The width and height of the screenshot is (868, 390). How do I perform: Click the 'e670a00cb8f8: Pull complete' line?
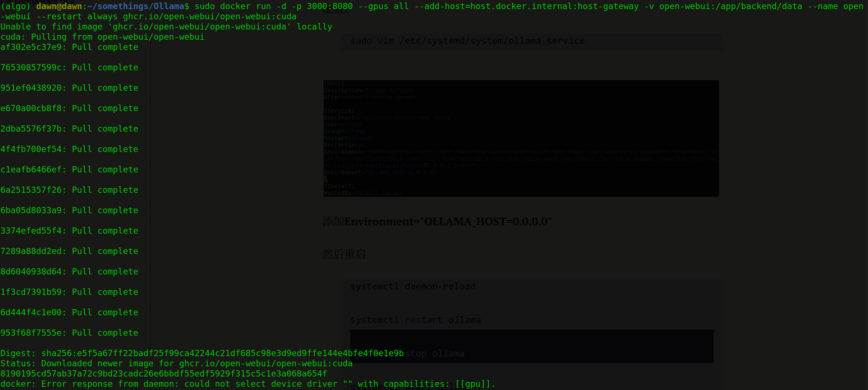[69, 109]
